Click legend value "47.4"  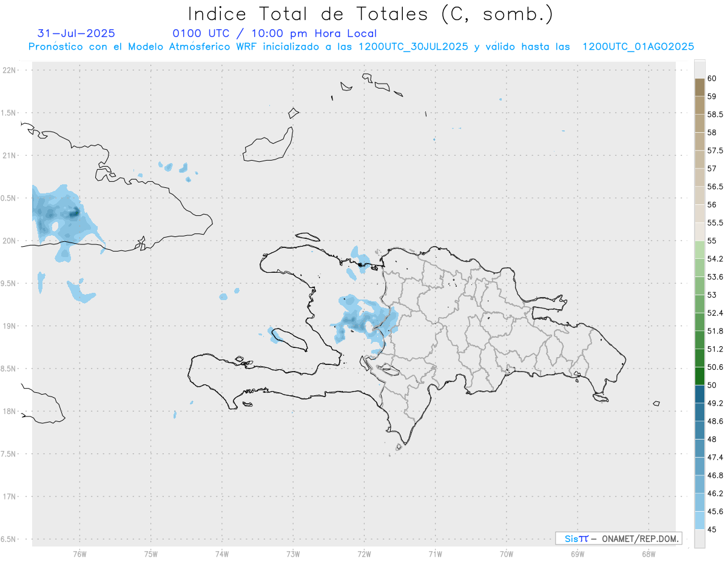click(x=715, y=457)
